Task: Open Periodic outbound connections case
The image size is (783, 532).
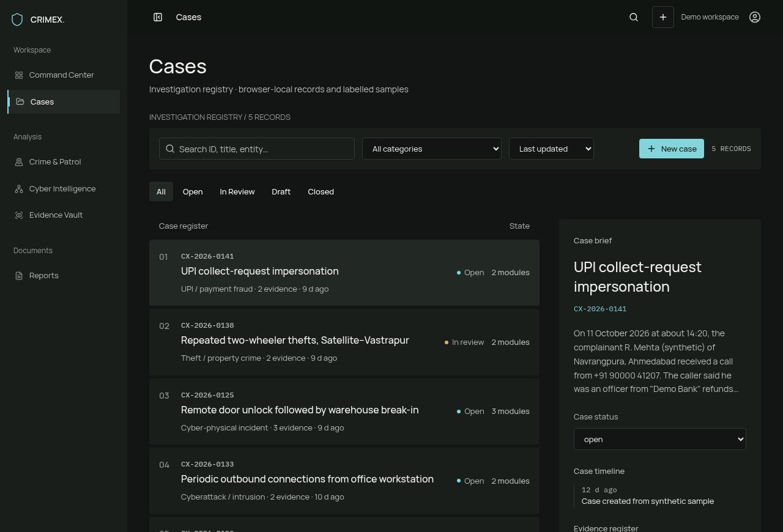Action: tap(344, 481)
